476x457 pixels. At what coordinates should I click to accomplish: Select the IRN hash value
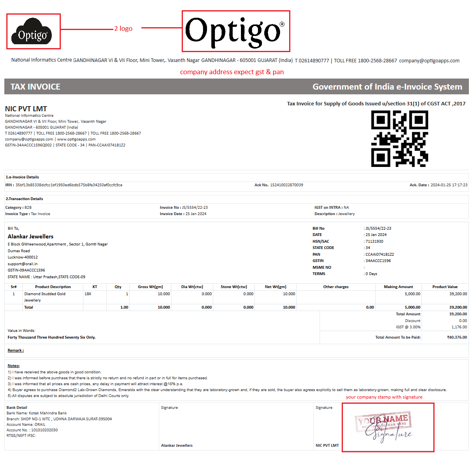69,185
